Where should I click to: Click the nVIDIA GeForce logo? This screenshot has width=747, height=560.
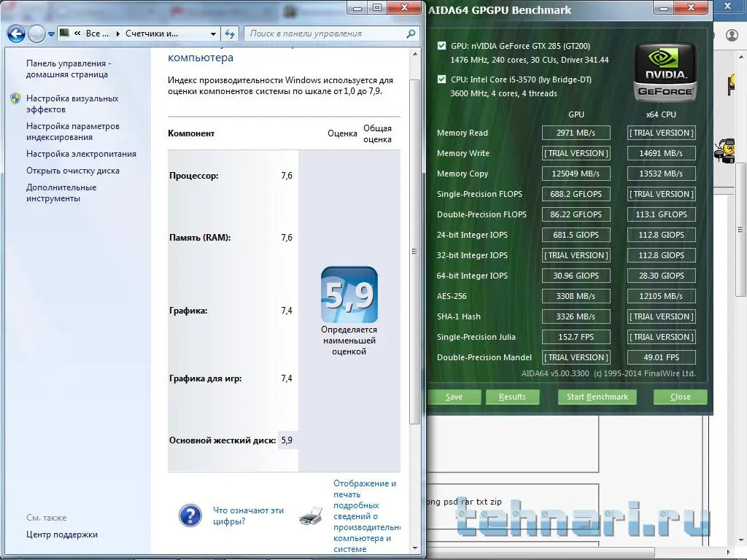click(x=665, y=72)
